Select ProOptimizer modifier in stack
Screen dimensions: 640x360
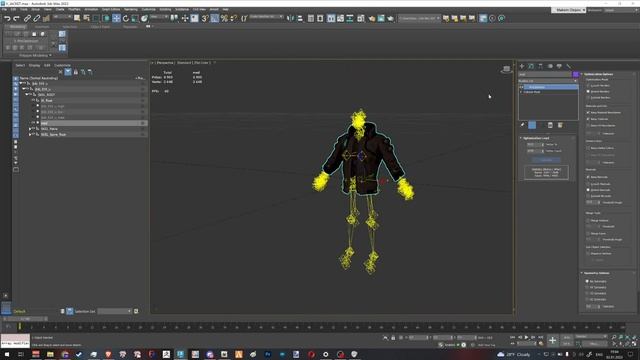[x=551, y=87]
